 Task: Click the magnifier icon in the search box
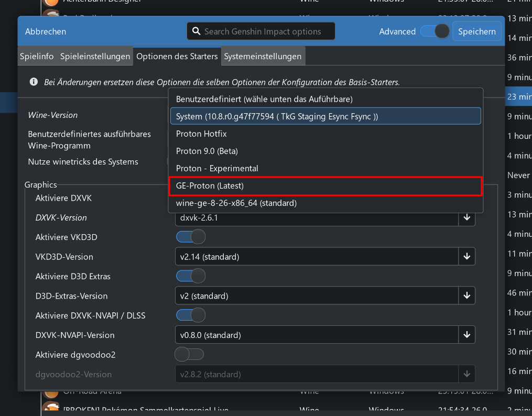pos(196,31)
